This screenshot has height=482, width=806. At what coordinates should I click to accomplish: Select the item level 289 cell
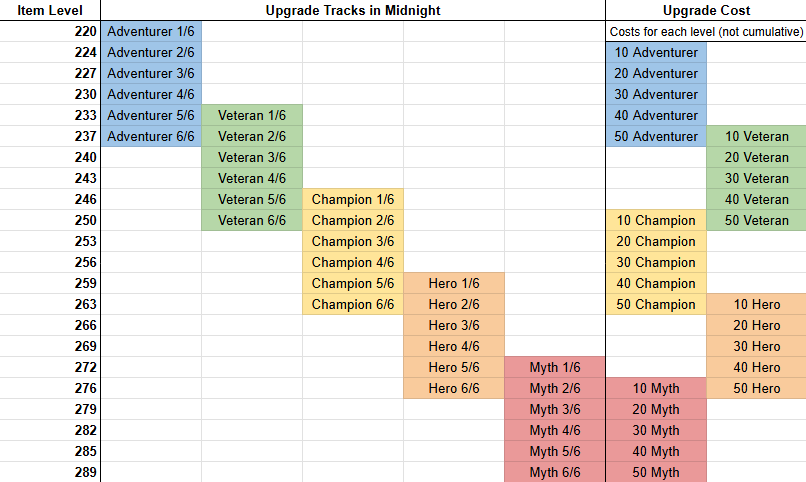click(50, 472)
